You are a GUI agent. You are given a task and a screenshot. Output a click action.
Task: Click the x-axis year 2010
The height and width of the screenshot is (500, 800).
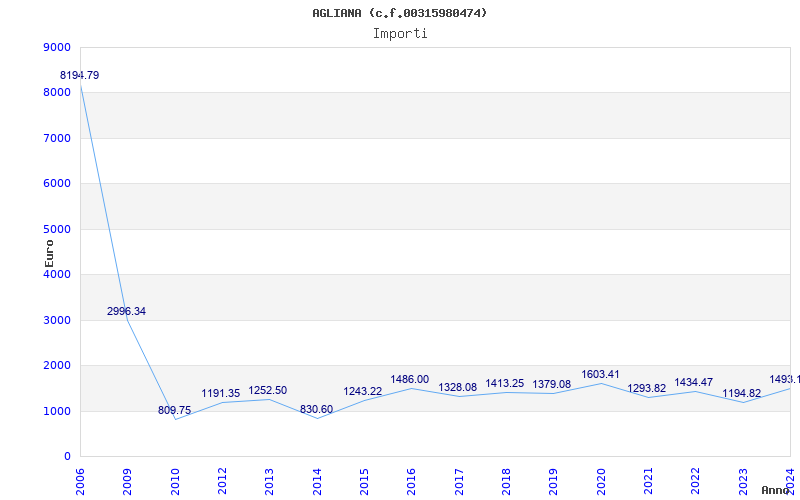click(x=175, y=481)
